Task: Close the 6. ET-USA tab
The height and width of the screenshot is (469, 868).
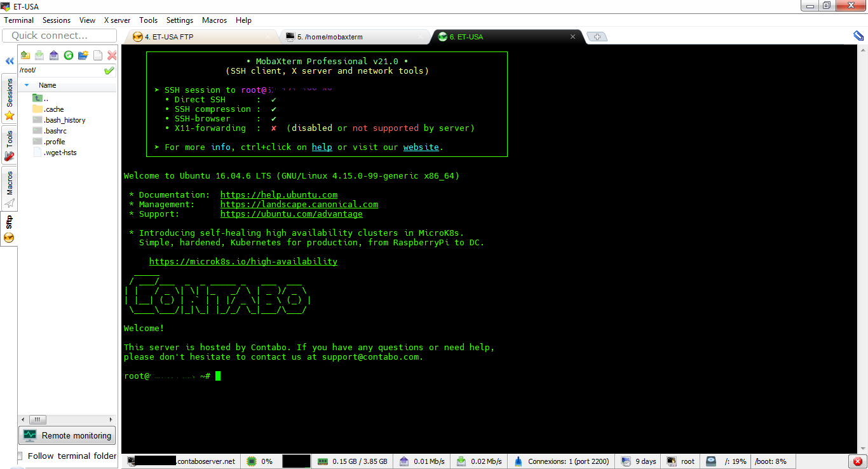Action: (573, 37)
